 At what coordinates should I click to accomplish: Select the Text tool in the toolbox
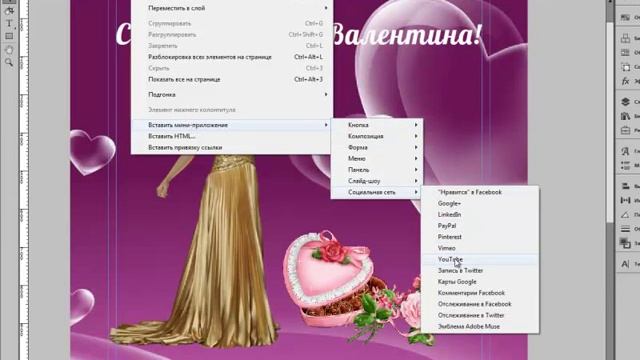click(x=9, y=24)
